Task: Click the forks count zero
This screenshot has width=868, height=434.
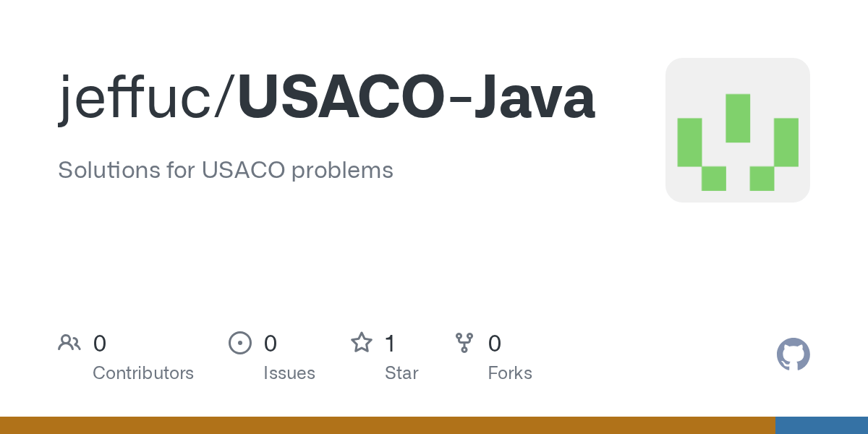Action: pyautogui.click(x=495, y=344)
